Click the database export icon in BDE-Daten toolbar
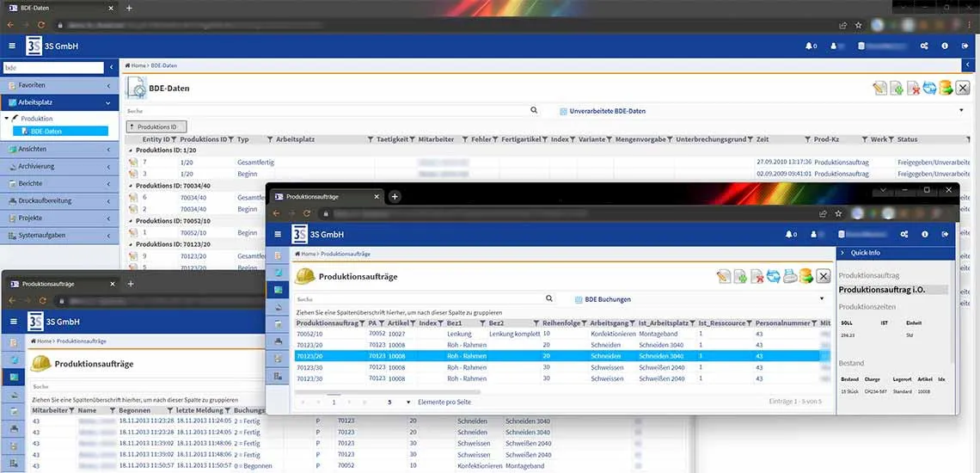The image size is (980, 473). [946, 88]
